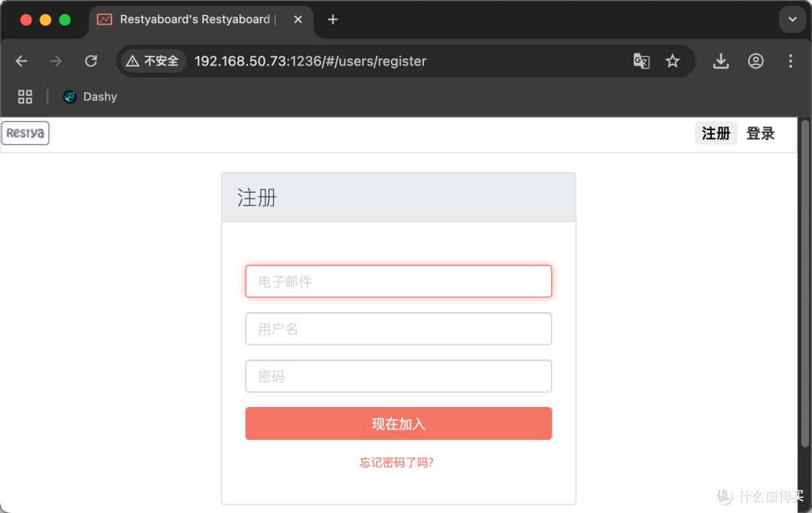
Task: Open the Chrome profile icon
Action: coord(756,61)
